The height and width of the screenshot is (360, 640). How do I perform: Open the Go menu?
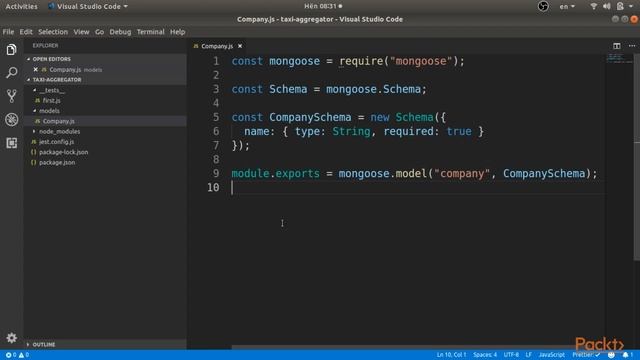click(99, 32)
